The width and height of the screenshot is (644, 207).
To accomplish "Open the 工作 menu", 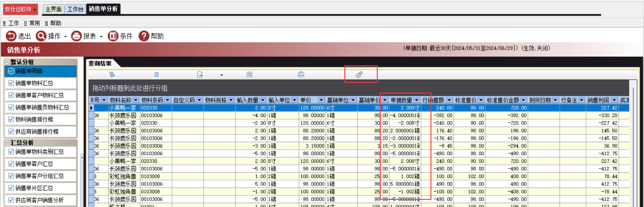I will pyautogui.click(x=11, y=23).
